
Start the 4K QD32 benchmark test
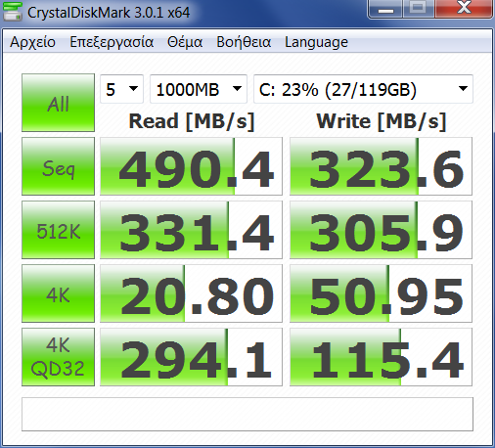[x=58, y=357]
